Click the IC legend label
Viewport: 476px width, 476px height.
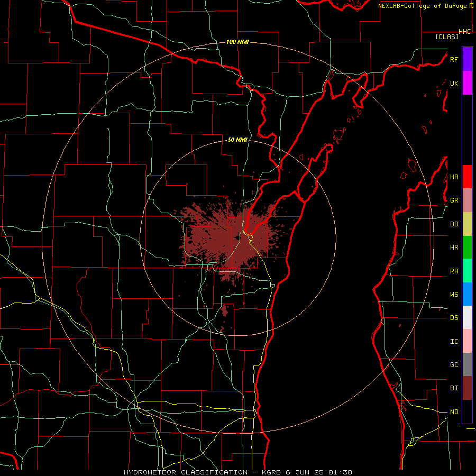[x=454, y=342]
